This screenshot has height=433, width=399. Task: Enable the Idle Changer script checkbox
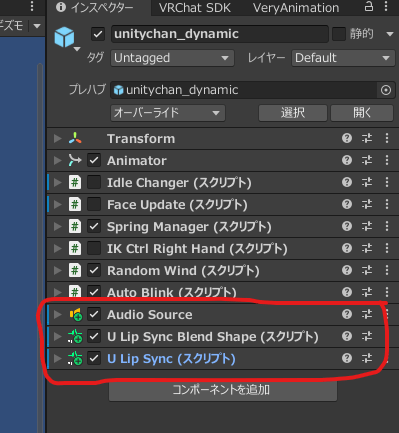click(94, 182)
